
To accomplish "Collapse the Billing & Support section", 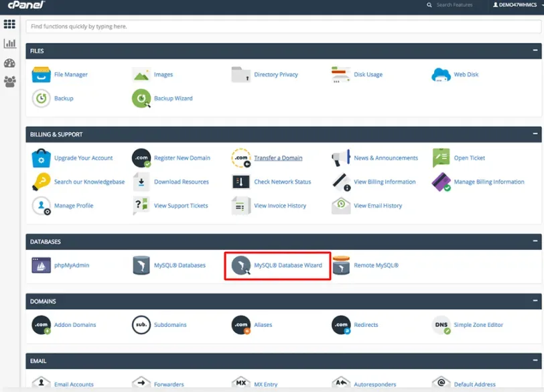I will point(535,133).
